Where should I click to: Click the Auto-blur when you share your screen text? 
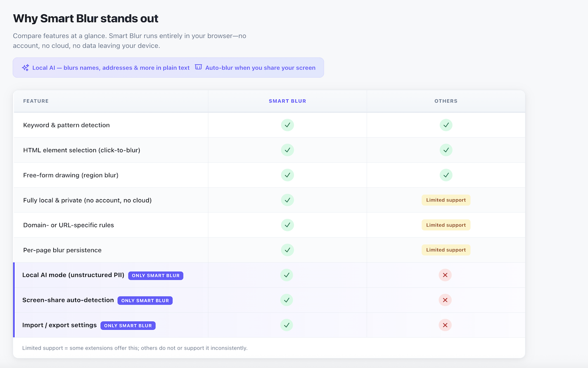[260, 68]
